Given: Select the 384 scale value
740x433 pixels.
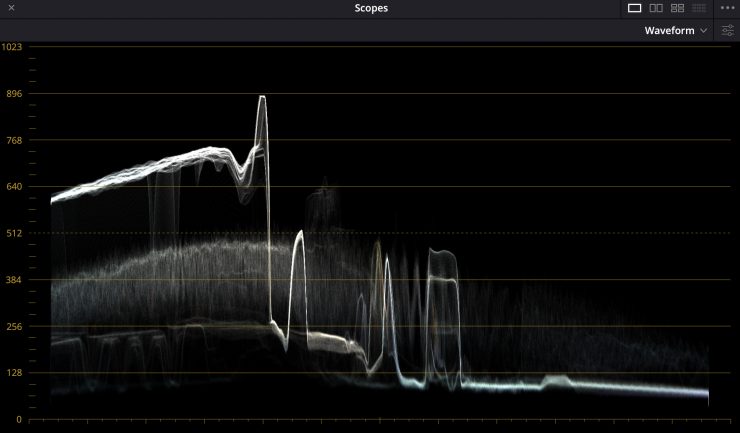Looking at the screenshot, I should (13, 280).
